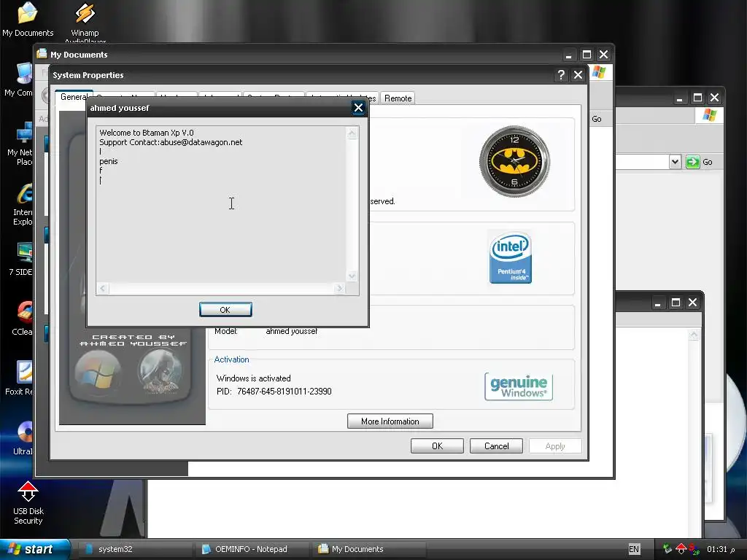Close the ahmed youssef dialog
The width and height of the screenshot is (747, 560).
(358, 108)
